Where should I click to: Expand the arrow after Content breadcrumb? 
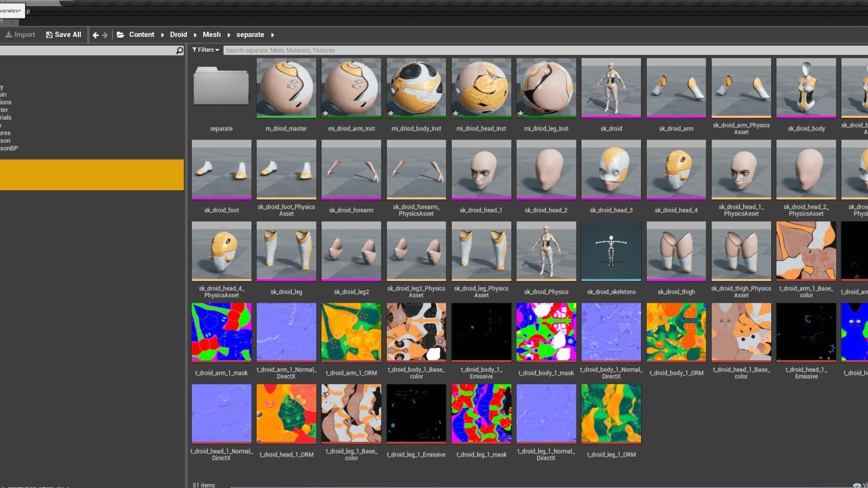coord(162,35)
